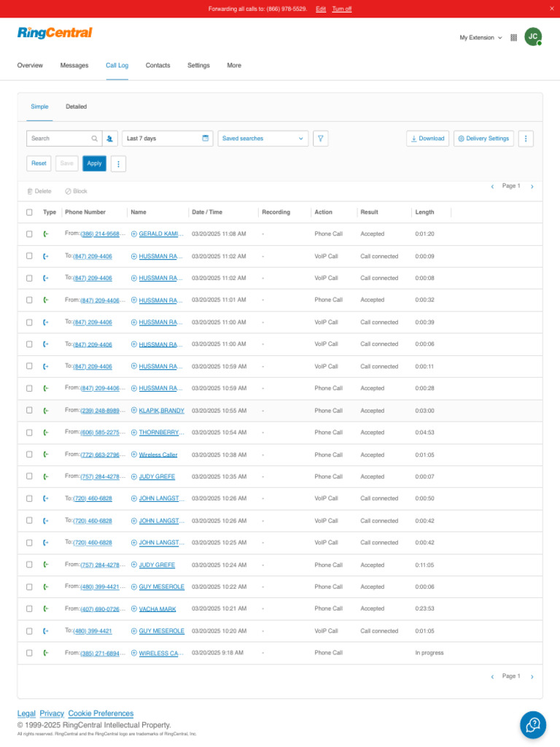The image size is (560, 747).
Task: Check the Wireless Caller 10:38 AM row
Action: click(29, 454)
